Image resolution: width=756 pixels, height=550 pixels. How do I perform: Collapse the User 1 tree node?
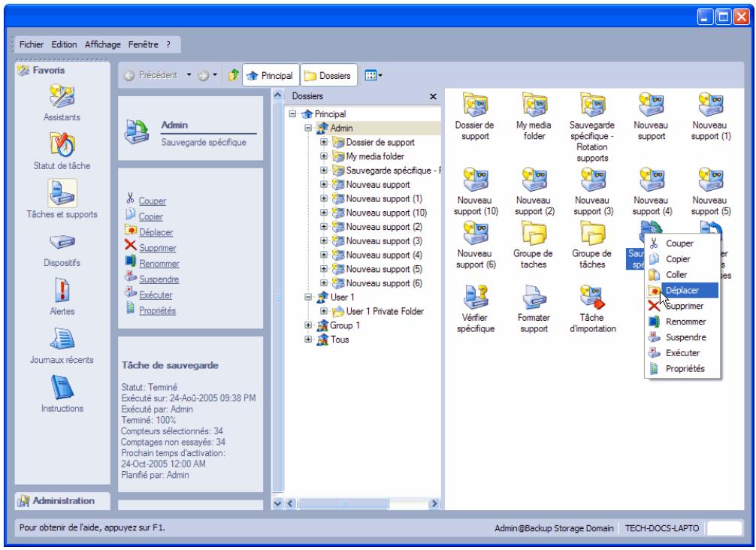pos(307,297)
